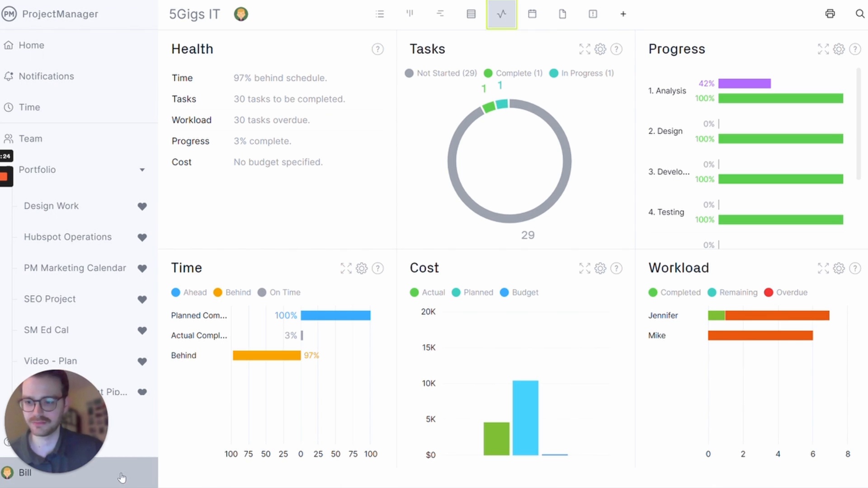
Task: Open the files view icon
Action: coord(562,14)
